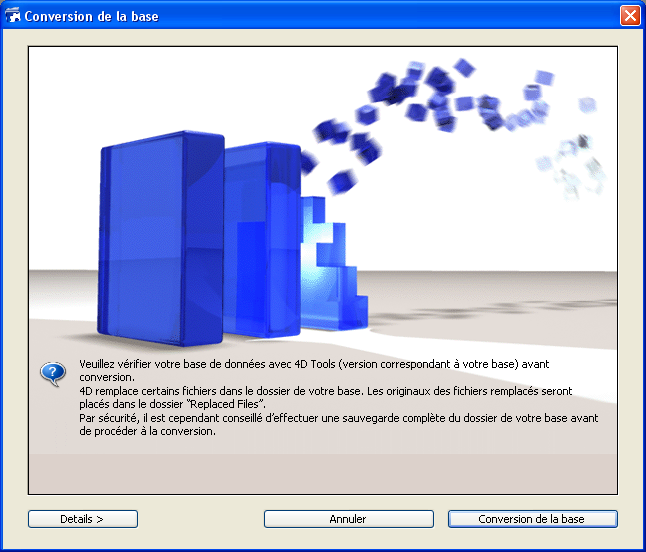Click the text mentioning "Replaced Files" folder
The image size is (646, 552).
click(x=173, y=404)
